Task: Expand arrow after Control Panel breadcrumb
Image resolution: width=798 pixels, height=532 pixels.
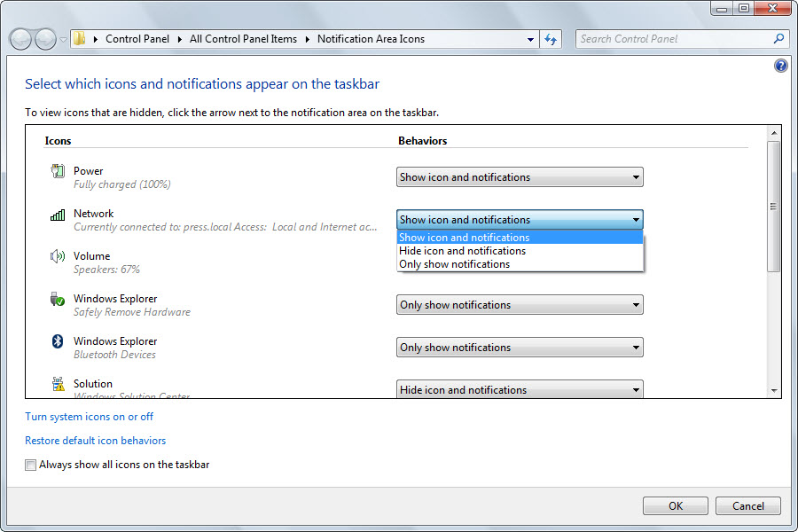Action: [x=180, y=39]
